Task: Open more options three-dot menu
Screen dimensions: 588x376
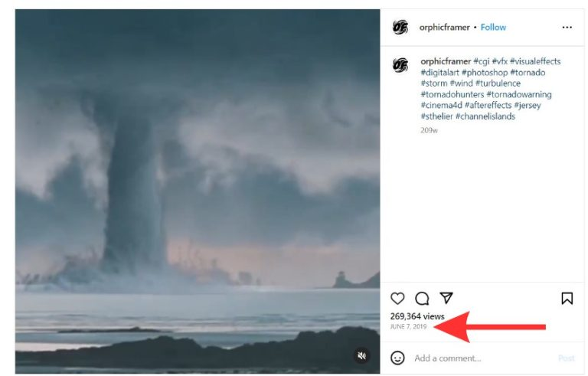Action: (x=567, y=27)
